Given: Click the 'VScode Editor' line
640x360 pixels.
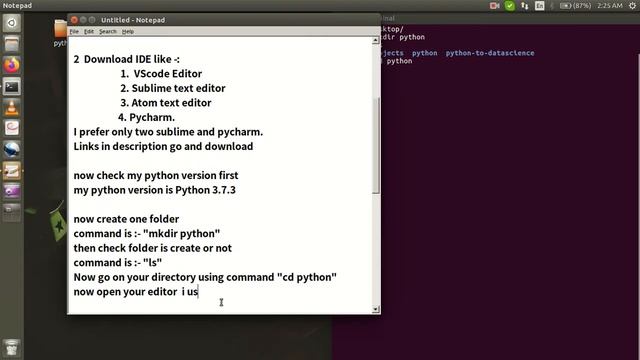Looking at the screenshot, I should point(161,74).
